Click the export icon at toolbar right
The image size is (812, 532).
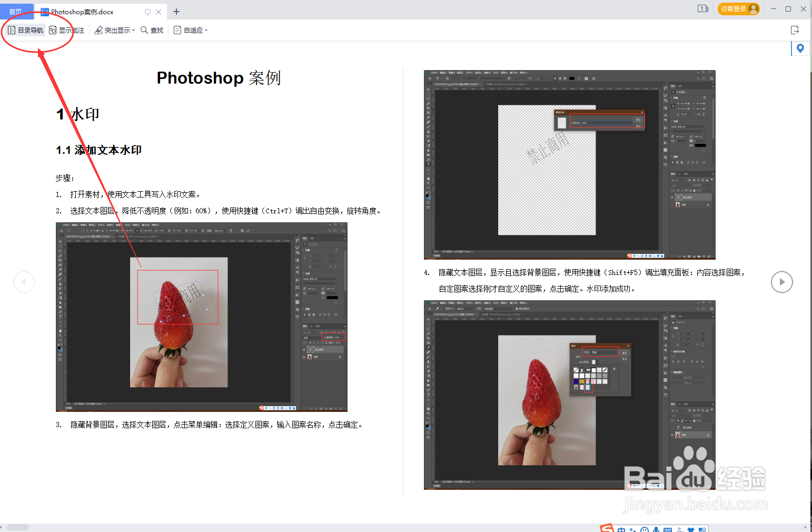coord(795,30)
